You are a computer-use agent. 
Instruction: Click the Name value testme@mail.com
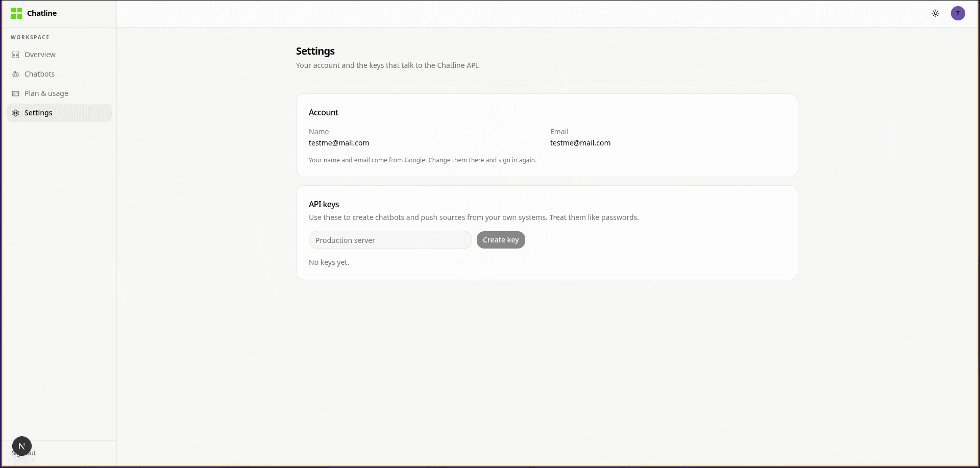339,143
